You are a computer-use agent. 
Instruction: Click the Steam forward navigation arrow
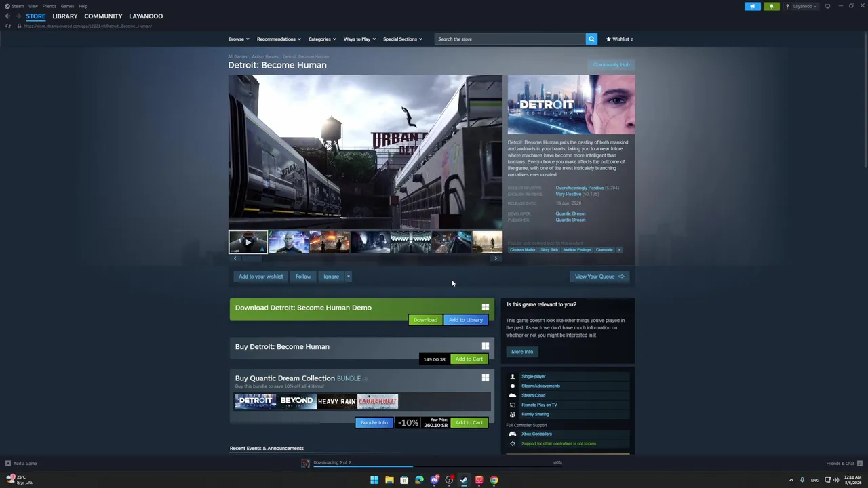tap(18, 16)
